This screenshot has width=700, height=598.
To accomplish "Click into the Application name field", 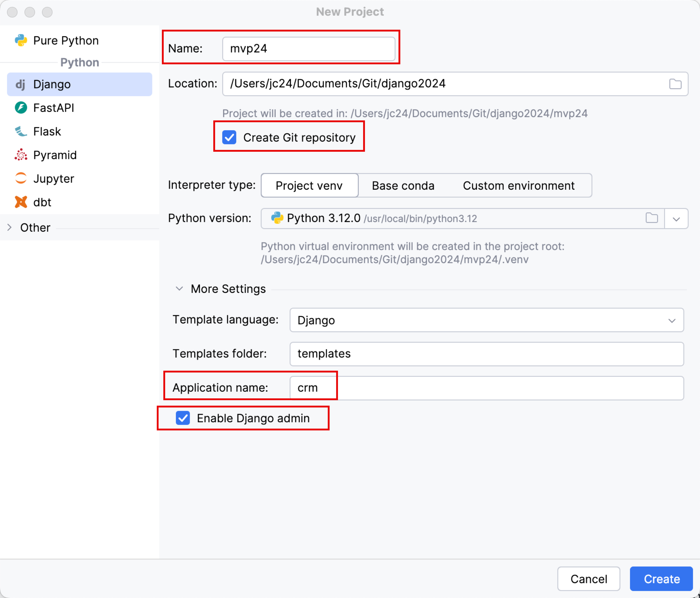I will pos(487,388).
